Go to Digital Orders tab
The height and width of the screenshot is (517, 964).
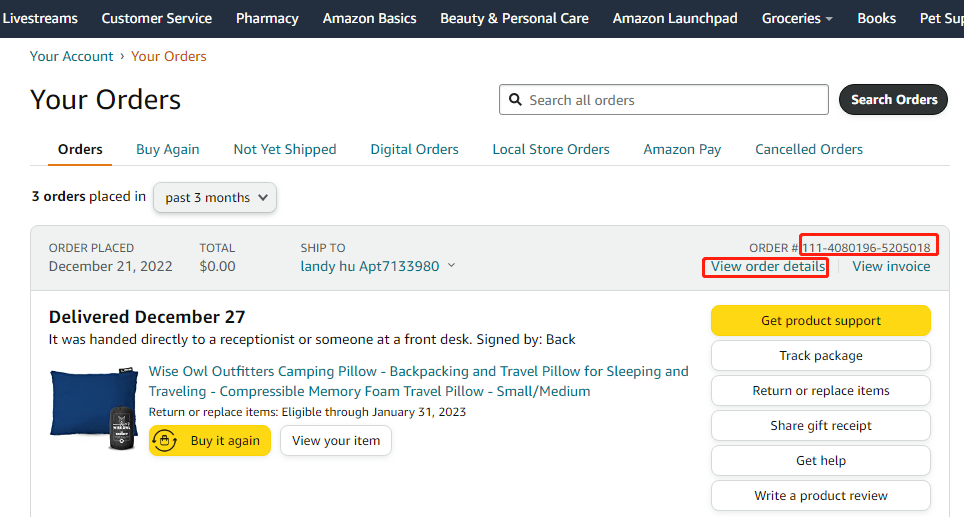click(x=414, y=149)
